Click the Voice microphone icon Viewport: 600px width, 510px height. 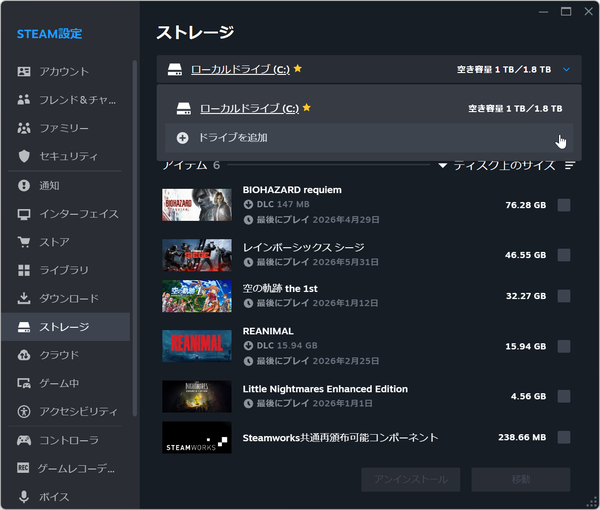coord(24,497)
